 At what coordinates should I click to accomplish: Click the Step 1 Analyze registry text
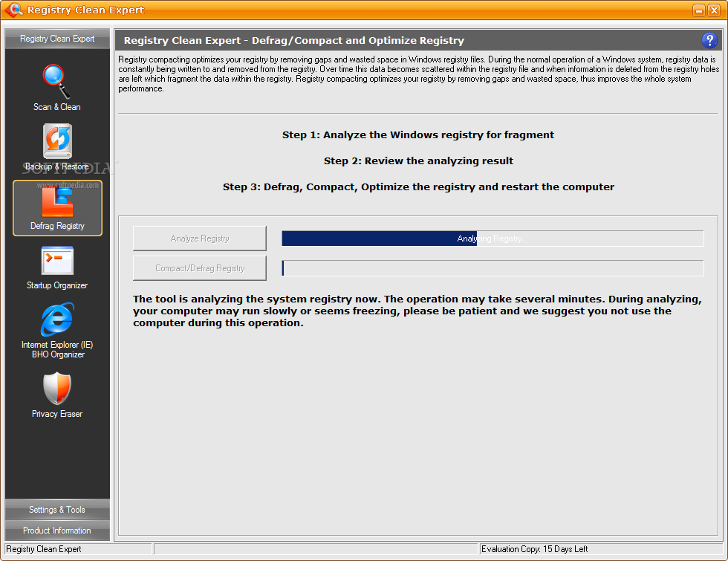click(x=417, y=134)
